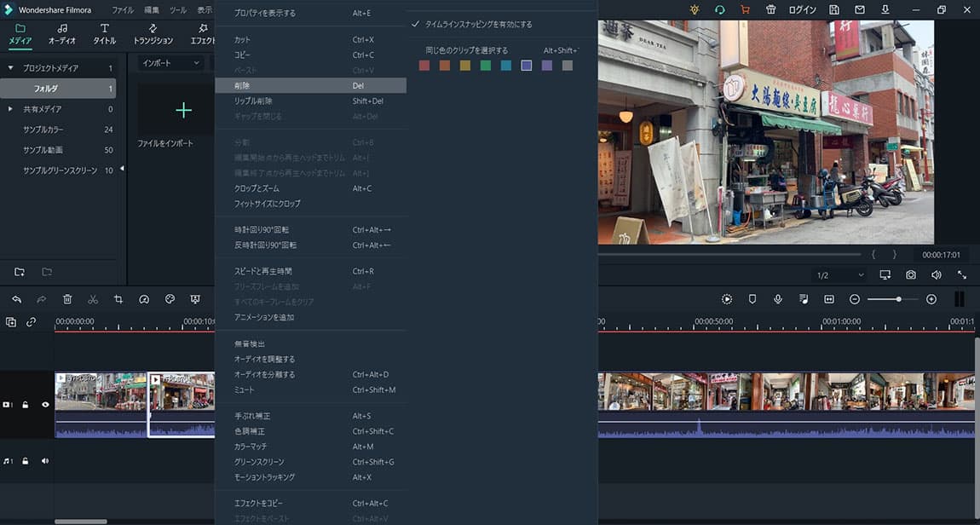Pick the orange clip color swatch
This screenshot has width=980, height=525.
tap(445, 66)
